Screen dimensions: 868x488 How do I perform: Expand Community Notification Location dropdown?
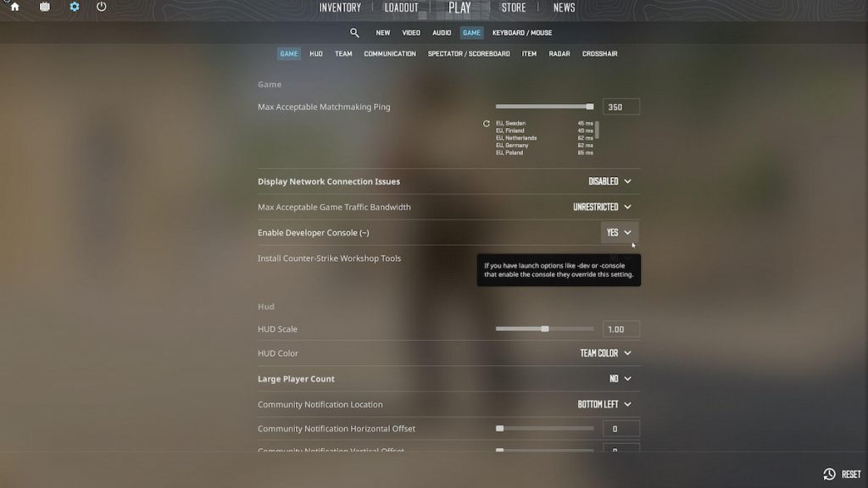pos(604,404)
